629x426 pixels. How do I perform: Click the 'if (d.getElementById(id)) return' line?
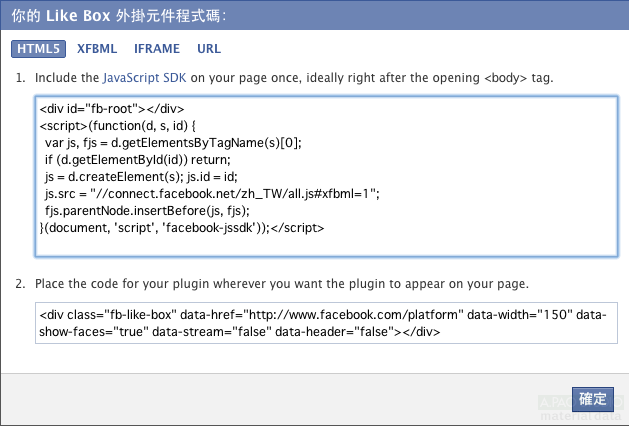137,159
